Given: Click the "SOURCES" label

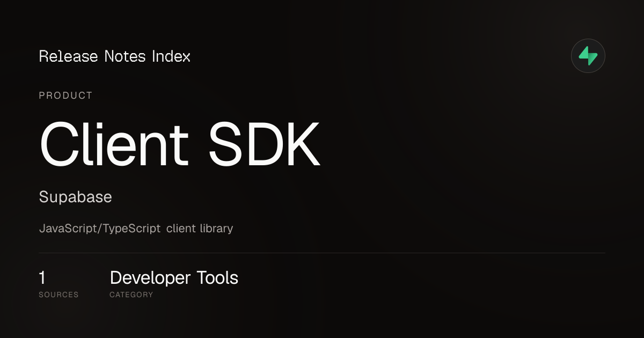Looking at the screenshot, I should pyautogui.click(x=58, y=295).
